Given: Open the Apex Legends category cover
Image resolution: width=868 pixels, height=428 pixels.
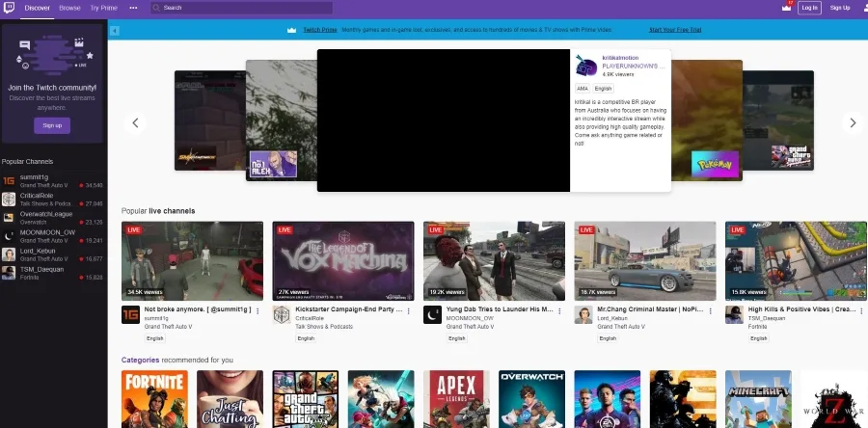Looking at the screenshot, I should tap(457, 399).
